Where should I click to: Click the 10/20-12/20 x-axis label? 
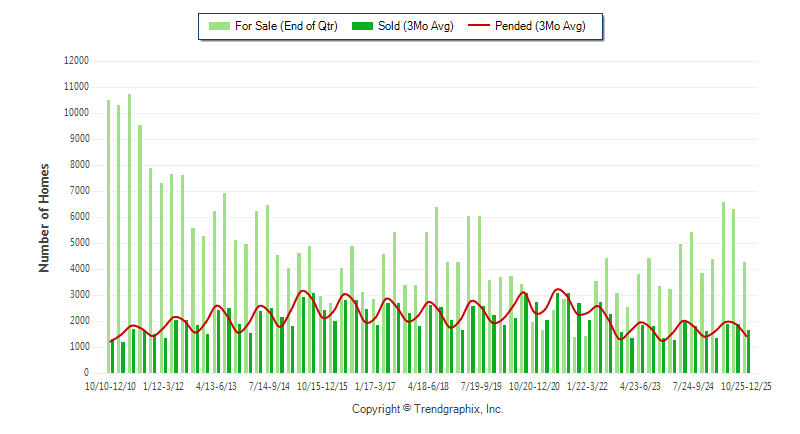(534, 385)
